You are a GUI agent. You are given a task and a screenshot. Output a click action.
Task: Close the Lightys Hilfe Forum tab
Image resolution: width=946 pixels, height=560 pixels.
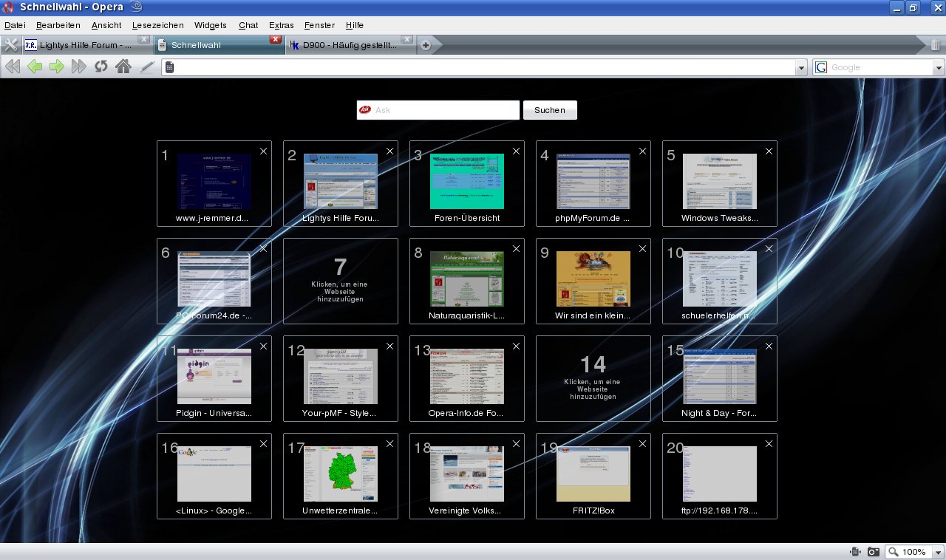point(143,39)
